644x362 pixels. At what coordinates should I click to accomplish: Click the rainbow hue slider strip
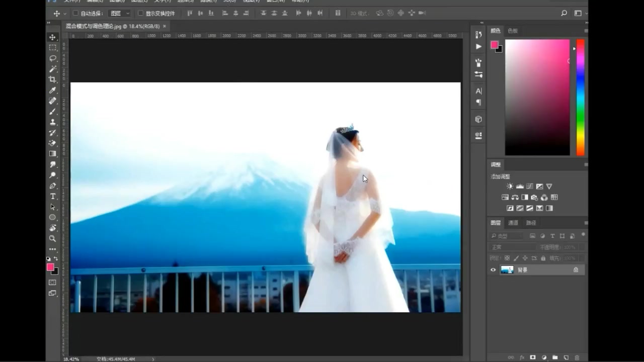click(581, 98)
